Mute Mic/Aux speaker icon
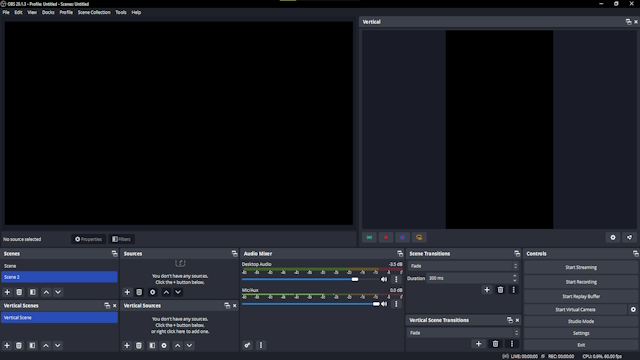This screenshot has height=360, width=640. coord(384,304)
